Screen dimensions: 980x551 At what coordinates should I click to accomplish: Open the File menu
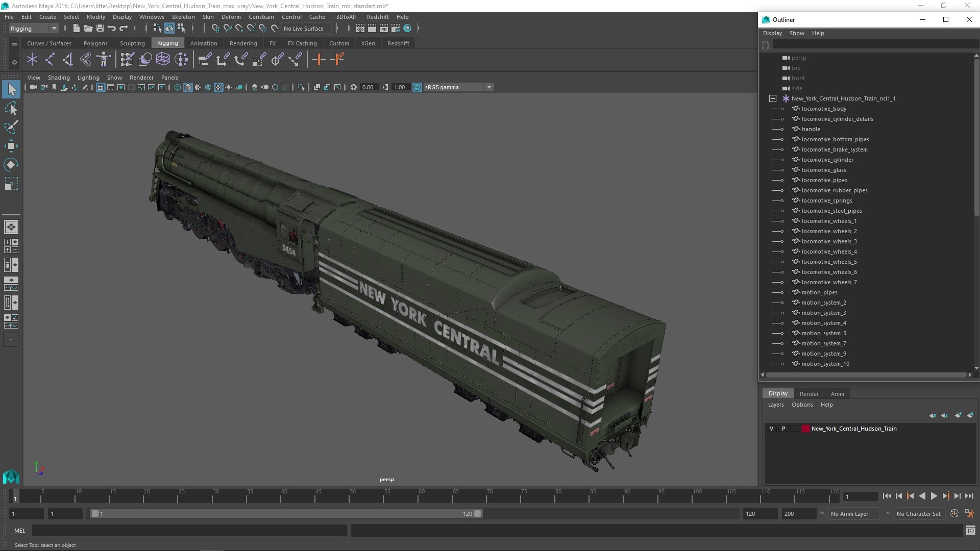[9, 17]
